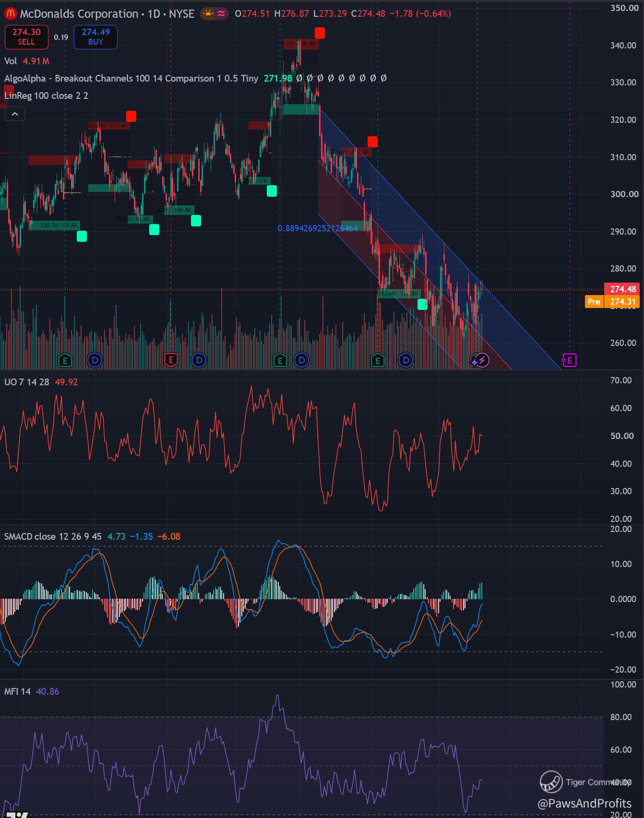
Task: Select the Vol 4.91 M legend
Action: (x=27, y=61)
